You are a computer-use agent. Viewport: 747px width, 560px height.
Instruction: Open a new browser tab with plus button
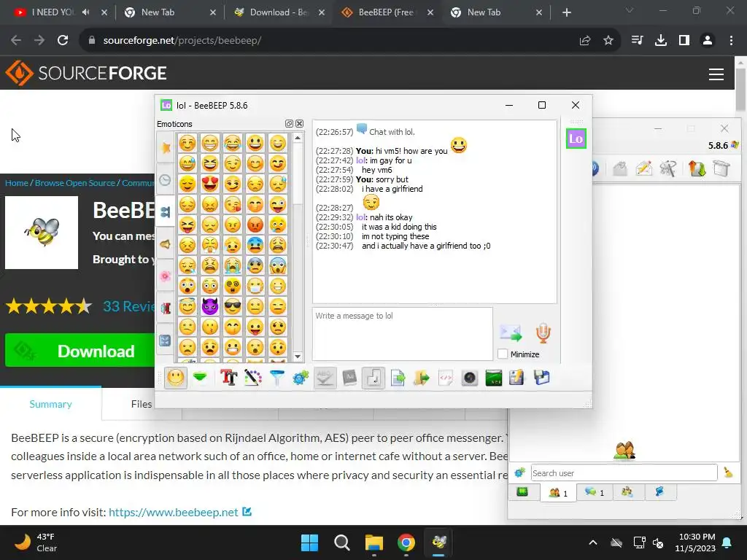[566, 12]
